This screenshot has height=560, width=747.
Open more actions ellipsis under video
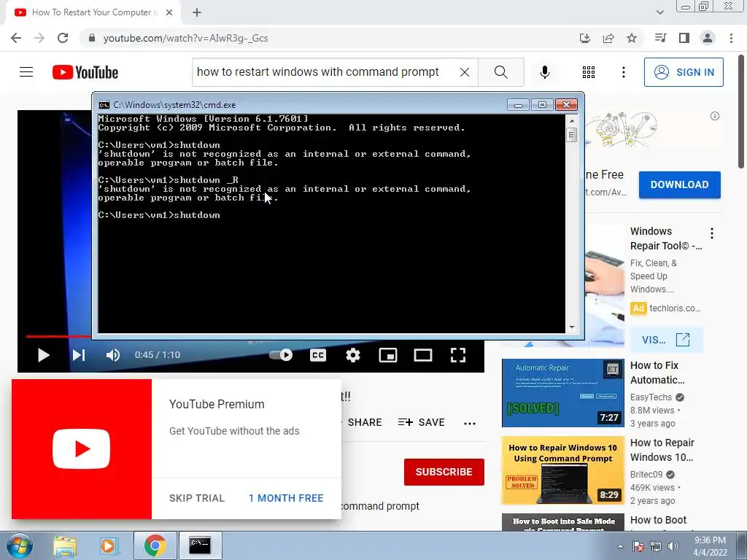point(470,424)
